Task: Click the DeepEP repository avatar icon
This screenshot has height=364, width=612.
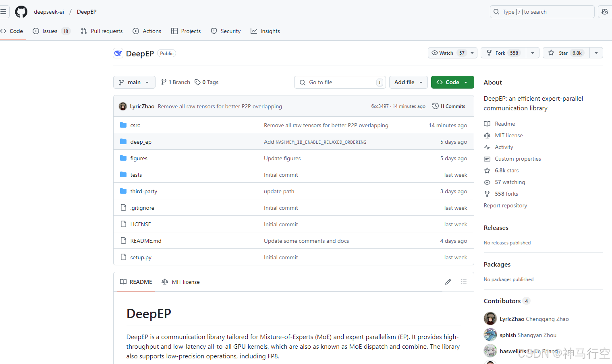Action: pyautogui.click(x=118, y=53)
